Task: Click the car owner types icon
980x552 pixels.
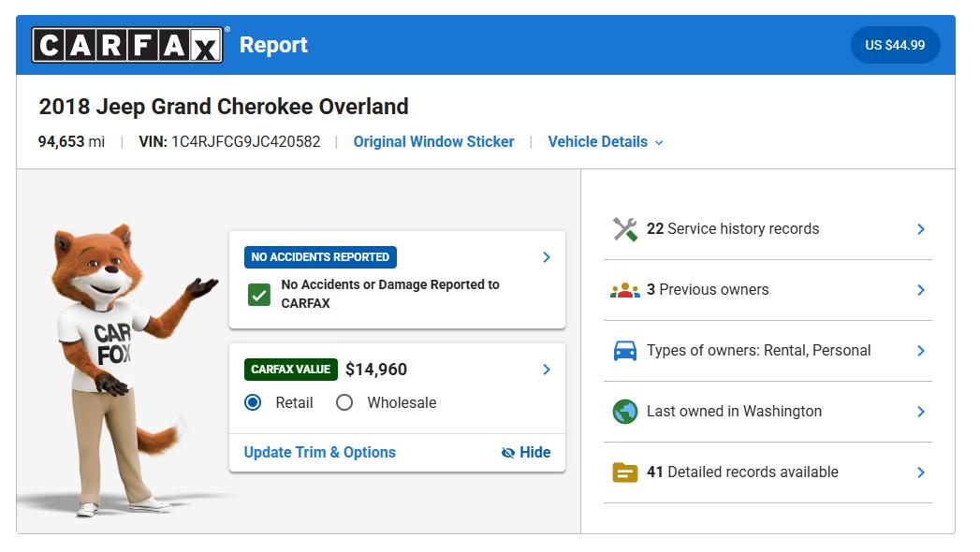Action: click(x=624, y=351)
